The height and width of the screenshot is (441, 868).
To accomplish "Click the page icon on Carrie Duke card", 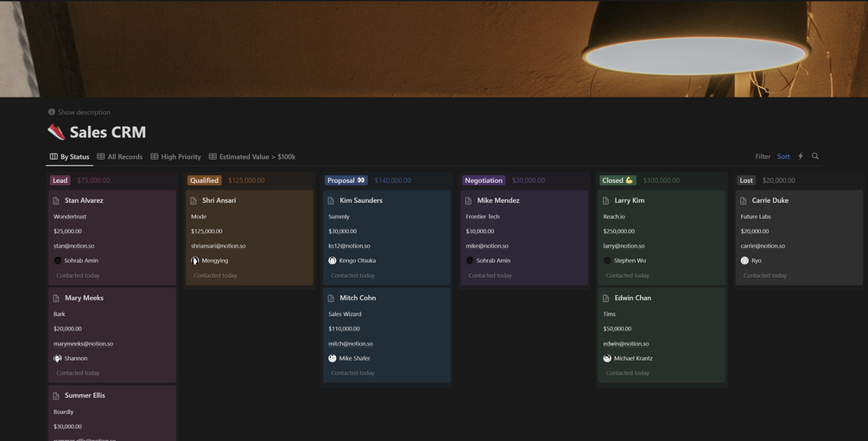I will (x=743, y=200).
